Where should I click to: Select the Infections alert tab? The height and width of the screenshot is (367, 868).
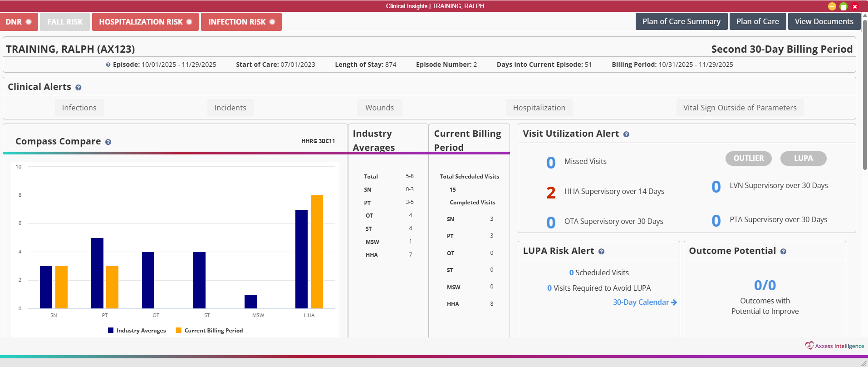(79, 108)
